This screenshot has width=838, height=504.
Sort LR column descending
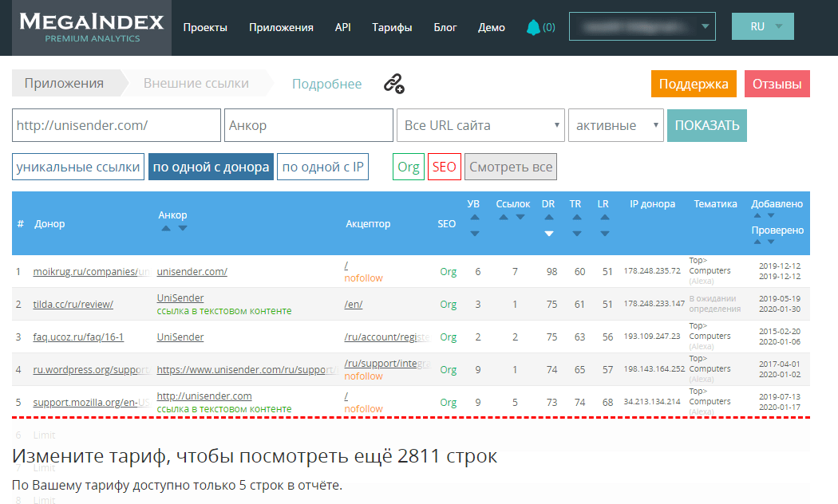(x=604, y=234)
